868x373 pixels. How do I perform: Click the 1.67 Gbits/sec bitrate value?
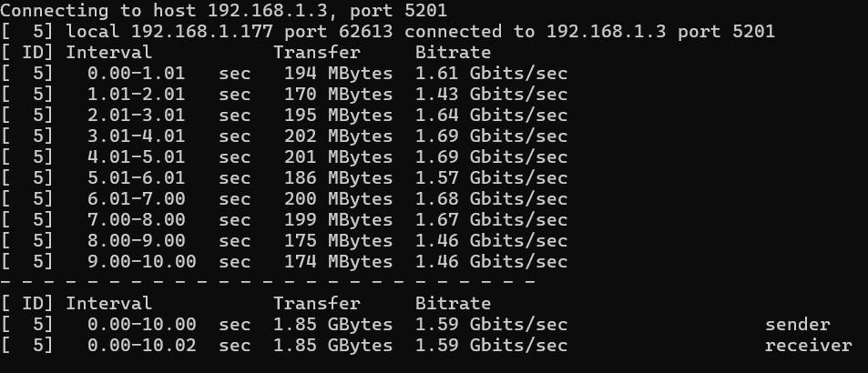[492, 220]
